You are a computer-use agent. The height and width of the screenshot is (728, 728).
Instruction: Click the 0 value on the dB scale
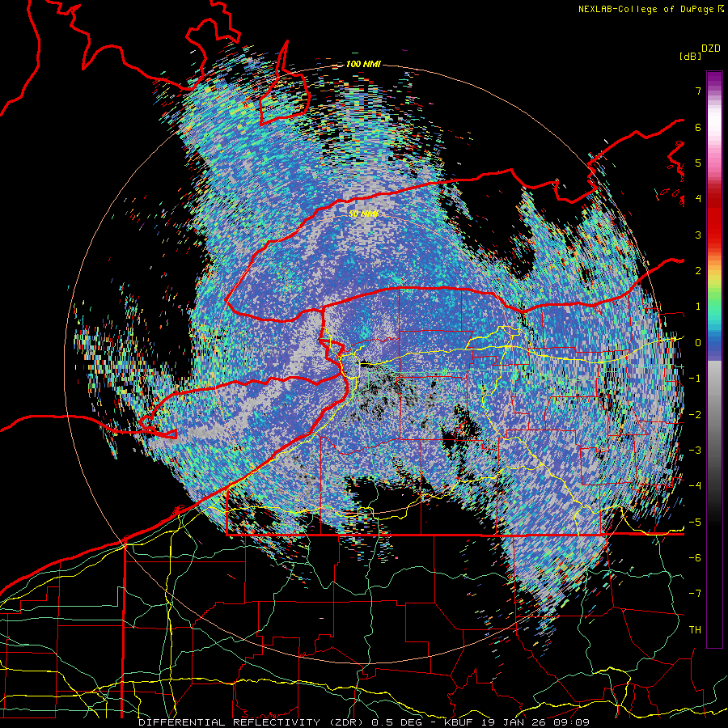(x=698, y=343)
